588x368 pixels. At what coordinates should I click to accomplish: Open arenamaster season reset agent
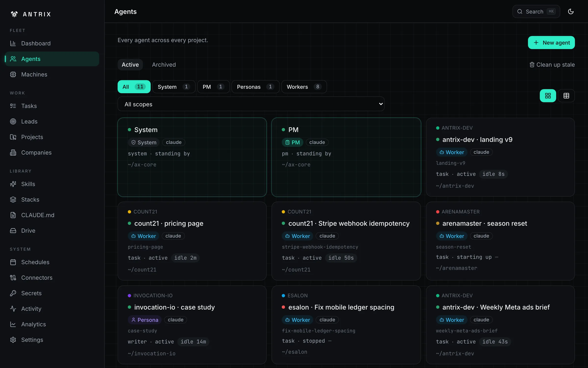point(500,241)
